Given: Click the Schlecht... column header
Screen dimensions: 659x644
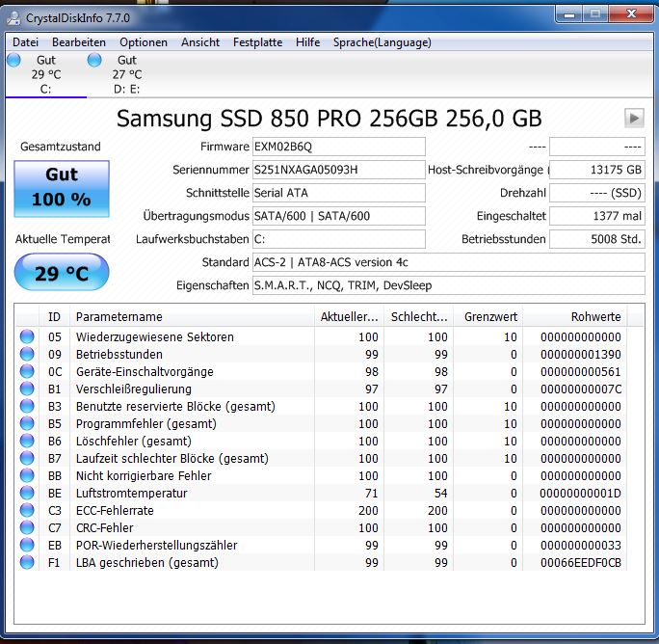Looking at the screenshot, I should [x=418, y=317].
